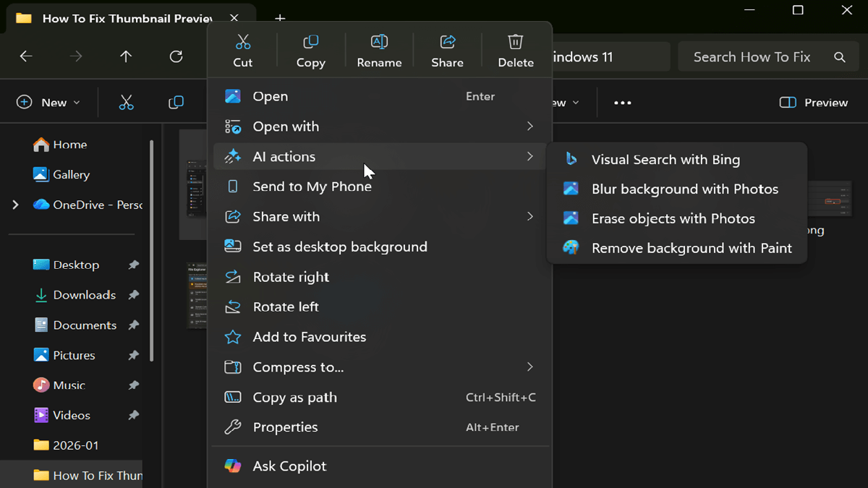
Task: Unpin the Desktop quick access entry
Action: click(x=133, y=265)
